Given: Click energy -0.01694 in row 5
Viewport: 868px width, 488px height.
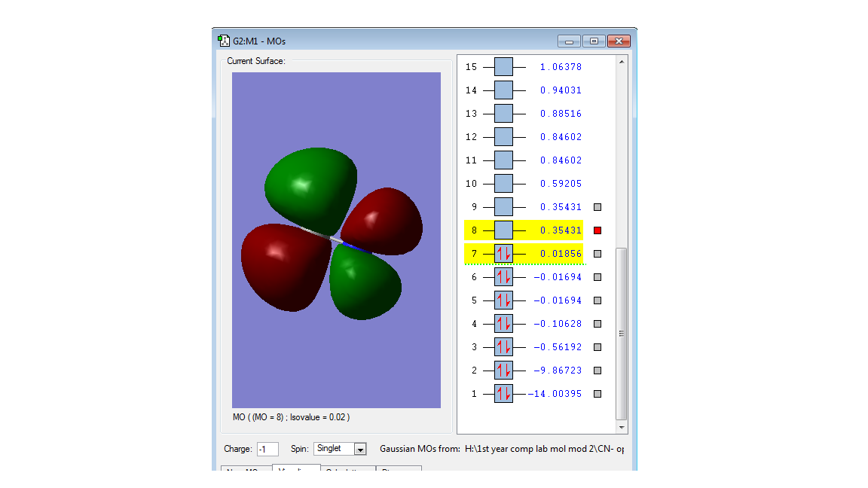Looking at the screenshot, I should [558, 300].
